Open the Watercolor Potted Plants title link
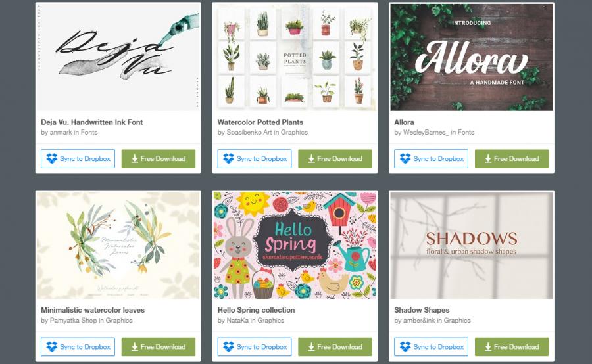This screenshot has height=364, width=592. click(260, 122)
